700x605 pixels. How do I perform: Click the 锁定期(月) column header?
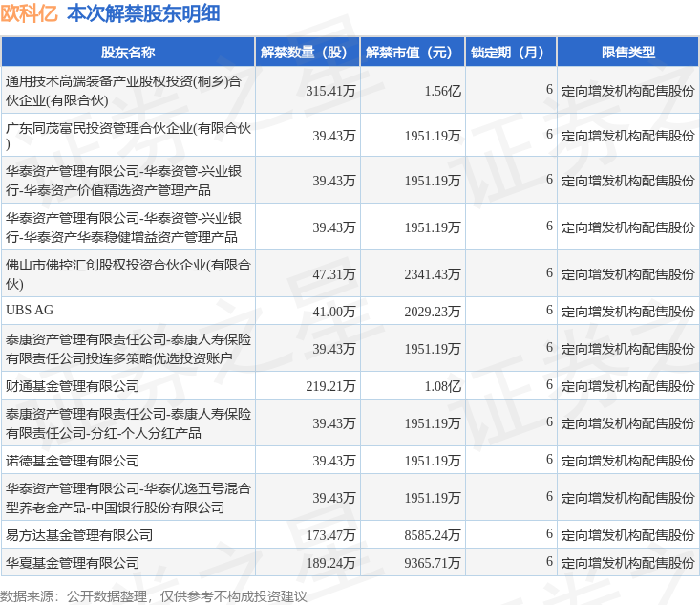511,53
